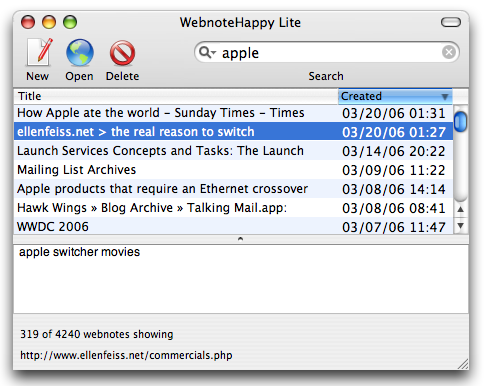Select the "Mailing List Archives" row
This screenshot has height=386, width=485.
[x=233, y=170]
